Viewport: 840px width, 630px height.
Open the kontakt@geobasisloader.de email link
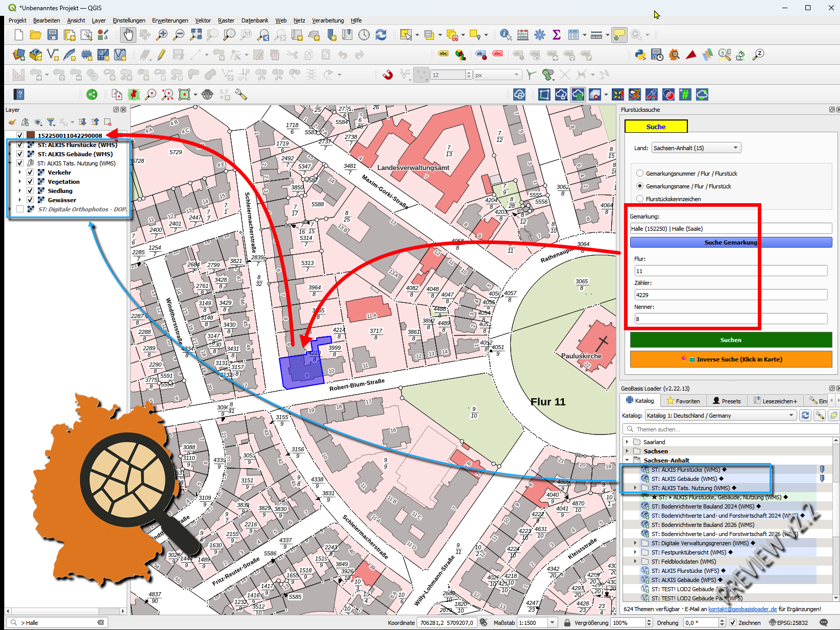[742, 609]
